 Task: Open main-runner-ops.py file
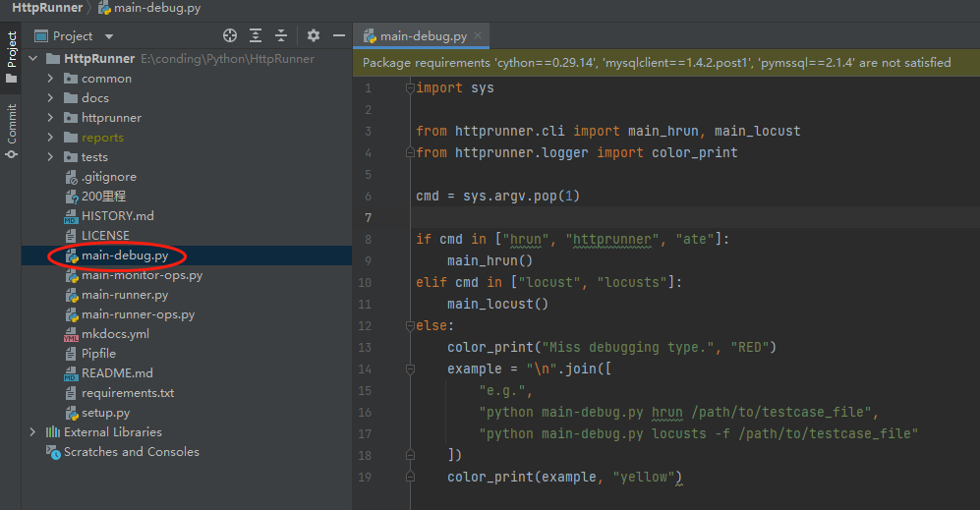[139, 314]
